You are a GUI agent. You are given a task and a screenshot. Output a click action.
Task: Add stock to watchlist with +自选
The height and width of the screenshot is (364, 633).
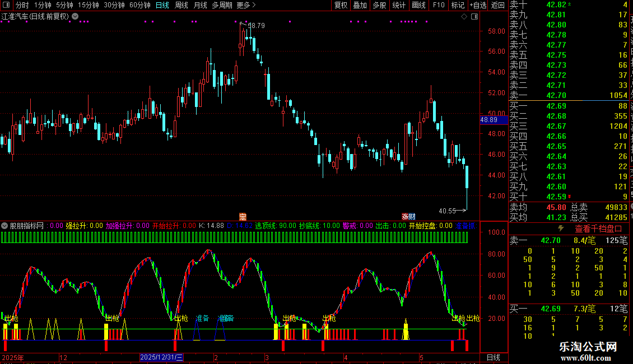[478, 5]
